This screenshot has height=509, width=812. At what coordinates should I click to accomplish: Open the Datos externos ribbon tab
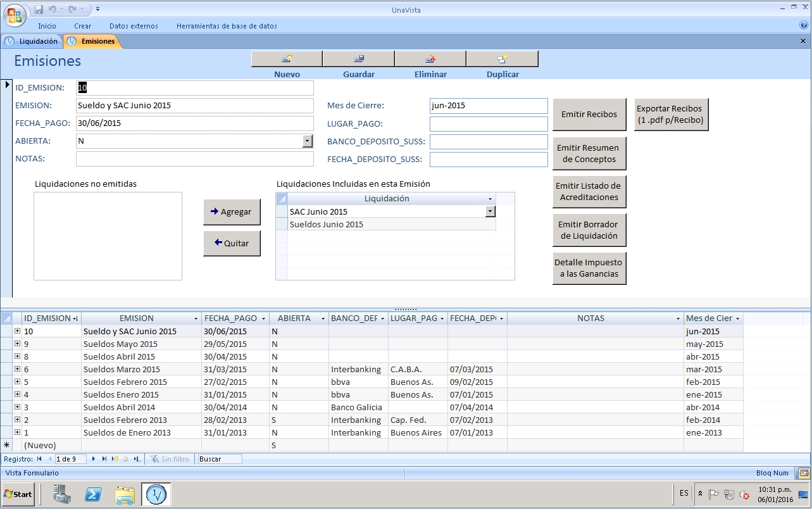point(134,26)
